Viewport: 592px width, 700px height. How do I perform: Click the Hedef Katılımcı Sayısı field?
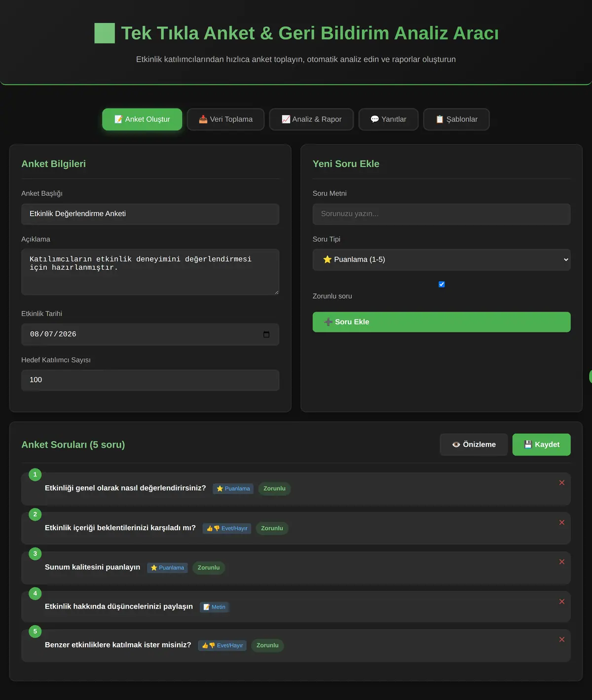click(x=150, y=380)
